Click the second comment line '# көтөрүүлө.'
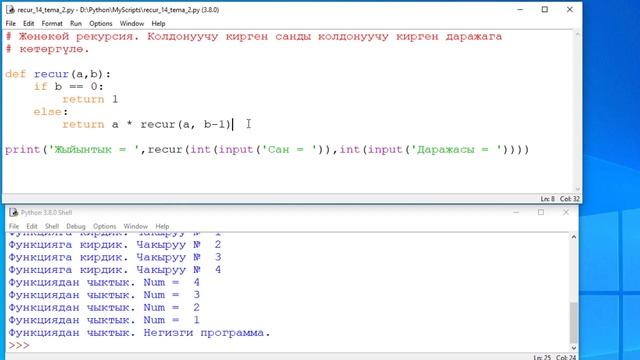This screenshot has width=640, height=360. click(47, 49)
